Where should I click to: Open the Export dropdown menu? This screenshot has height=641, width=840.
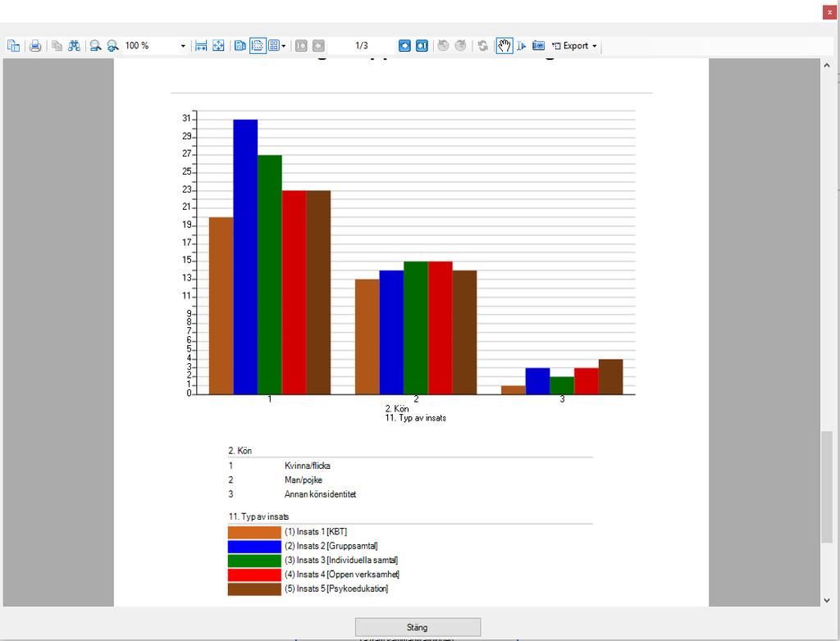pyautogui.click(x=573, y=46)
